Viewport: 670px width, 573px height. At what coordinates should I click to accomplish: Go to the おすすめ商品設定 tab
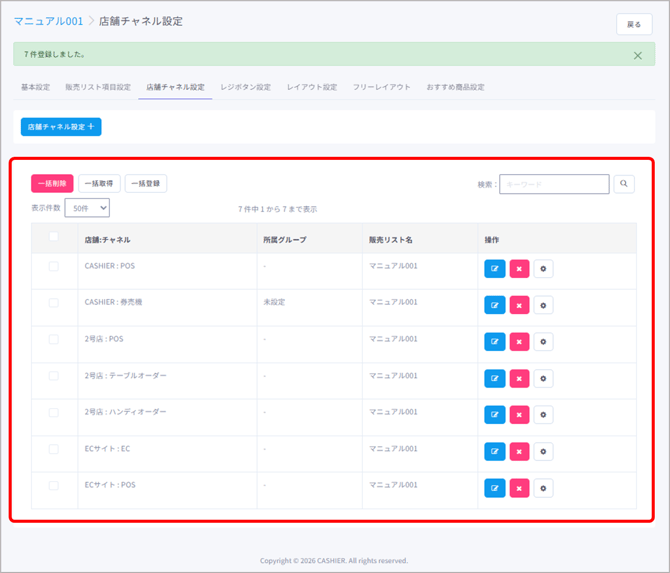pos(455,87)
